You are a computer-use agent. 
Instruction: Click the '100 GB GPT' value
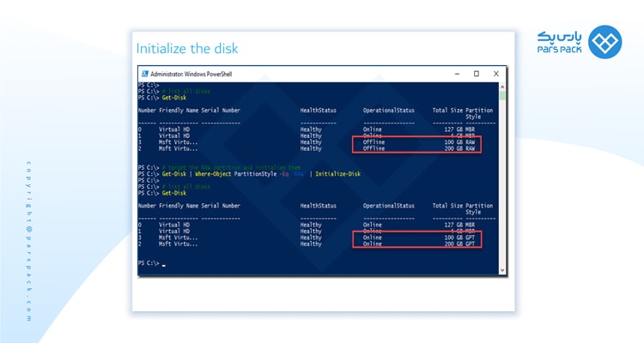click(459, 238)
